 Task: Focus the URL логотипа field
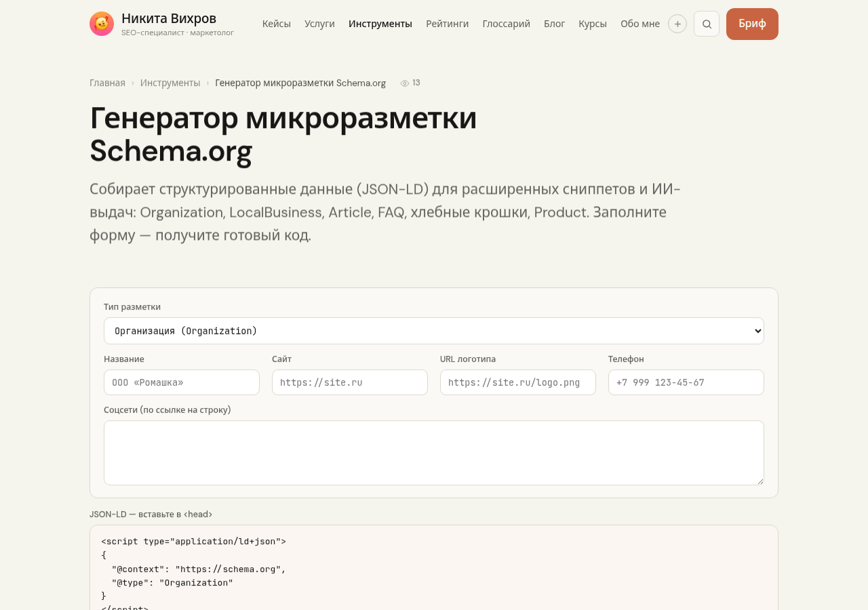(518, 382)
